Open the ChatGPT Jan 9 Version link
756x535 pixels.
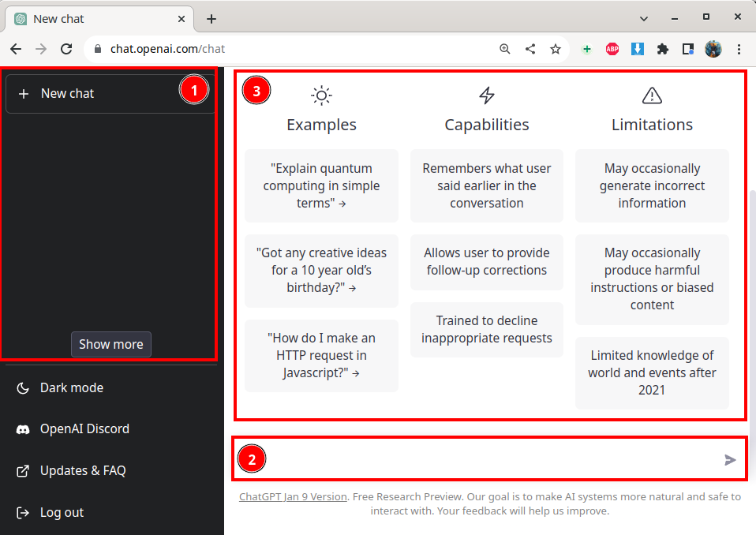click(293, 496)
